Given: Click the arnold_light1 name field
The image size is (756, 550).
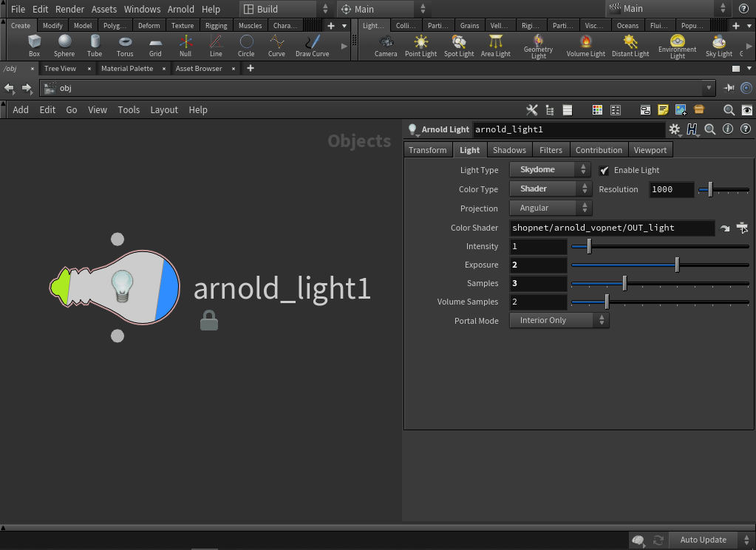Looking at the screenshot, I should 568,129.
